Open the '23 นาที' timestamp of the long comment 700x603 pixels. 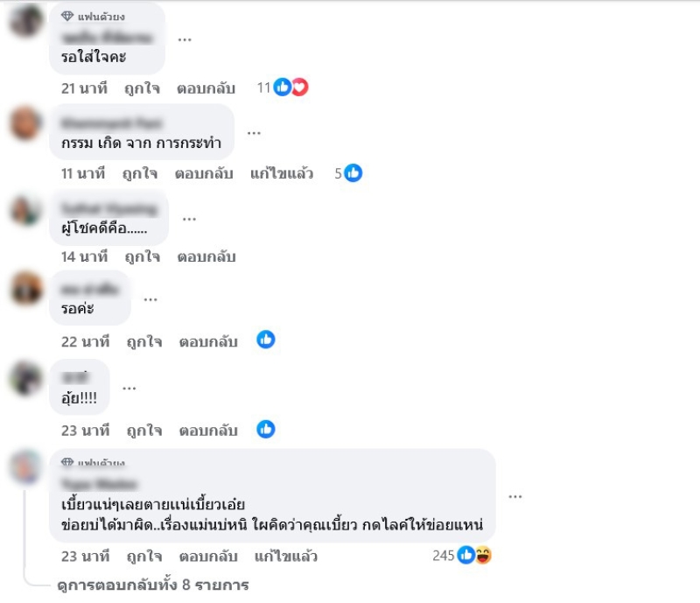(85, 557)
